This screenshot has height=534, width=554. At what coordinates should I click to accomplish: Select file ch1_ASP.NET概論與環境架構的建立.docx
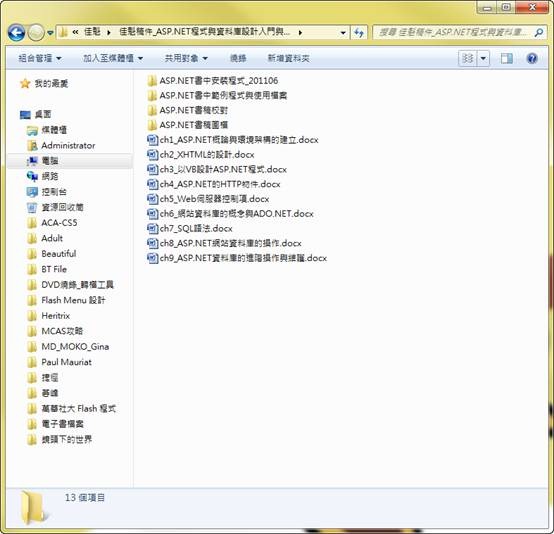[x=232, y=140]
